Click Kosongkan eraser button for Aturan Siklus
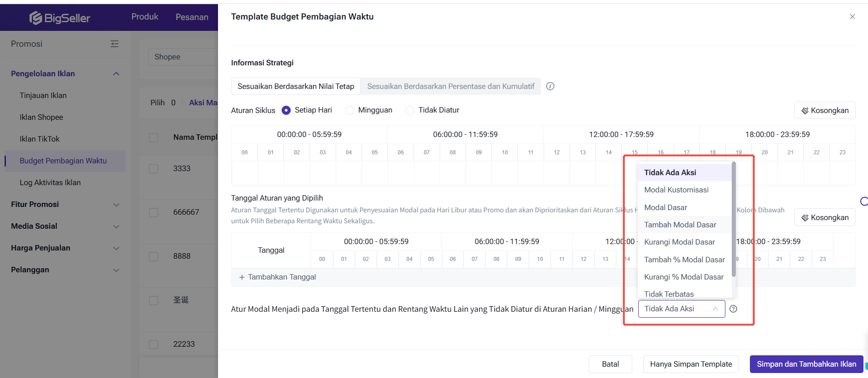The width and height of the screenshot is (868, 378). [x=824, y=110]
